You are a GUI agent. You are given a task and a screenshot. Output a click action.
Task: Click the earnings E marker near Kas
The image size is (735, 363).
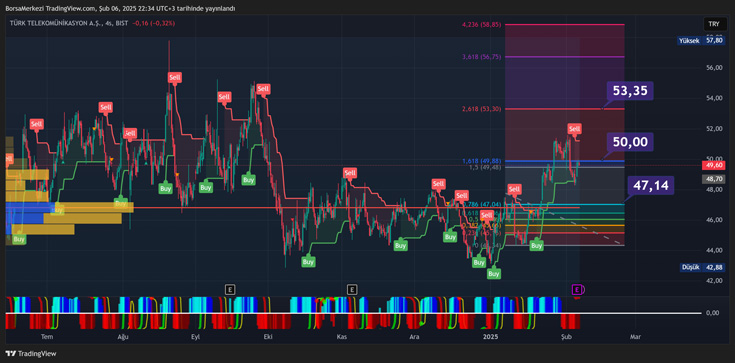[352, 289]
